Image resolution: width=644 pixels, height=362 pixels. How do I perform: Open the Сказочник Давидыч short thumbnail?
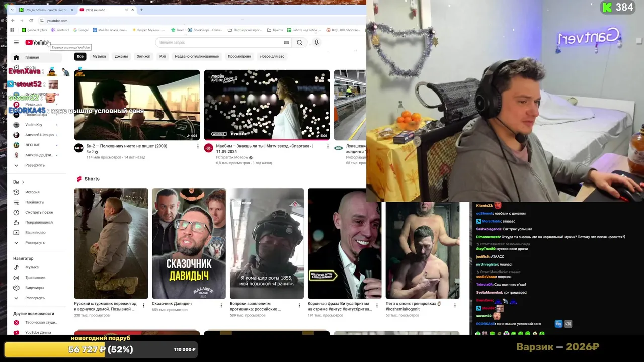coord(189,243)
